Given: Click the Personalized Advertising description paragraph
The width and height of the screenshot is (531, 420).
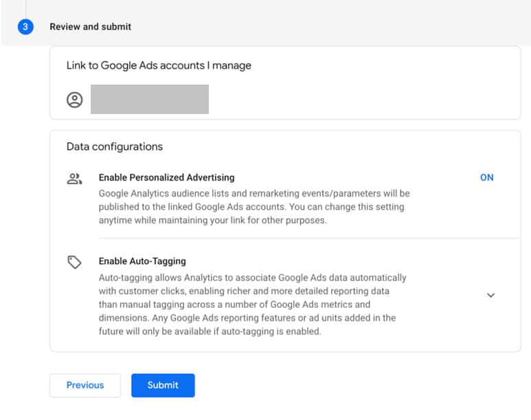Looking at the screenshot, I should pyautogui.click(x=254, y=207).
